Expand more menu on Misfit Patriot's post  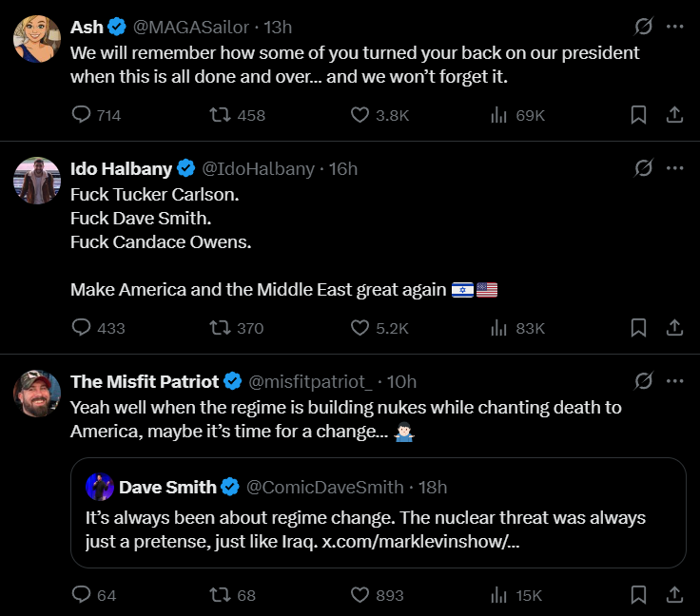(674, 381)
